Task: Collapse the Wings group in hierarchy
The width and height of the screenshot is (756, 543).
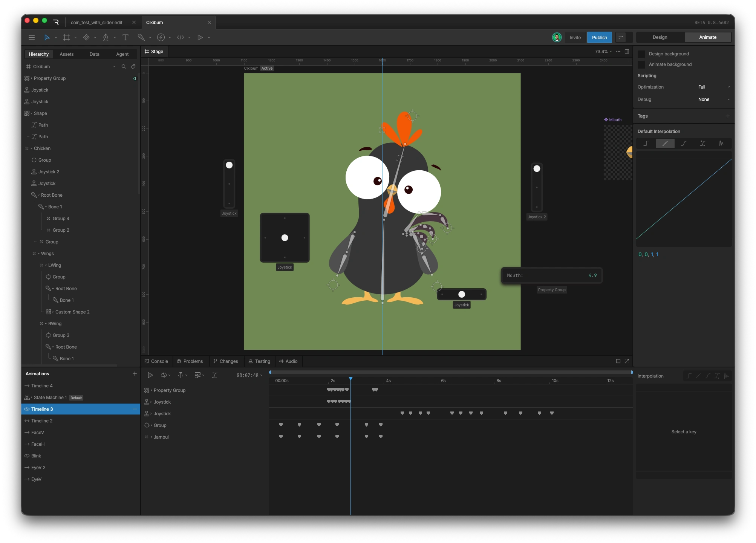Action: tap(38, 254)
